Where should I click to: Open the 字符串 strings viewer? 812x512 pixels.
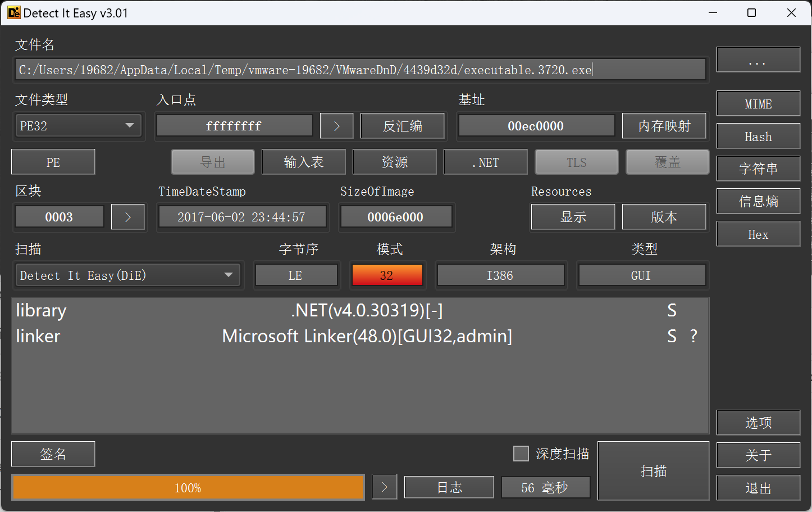click(758, 169)
